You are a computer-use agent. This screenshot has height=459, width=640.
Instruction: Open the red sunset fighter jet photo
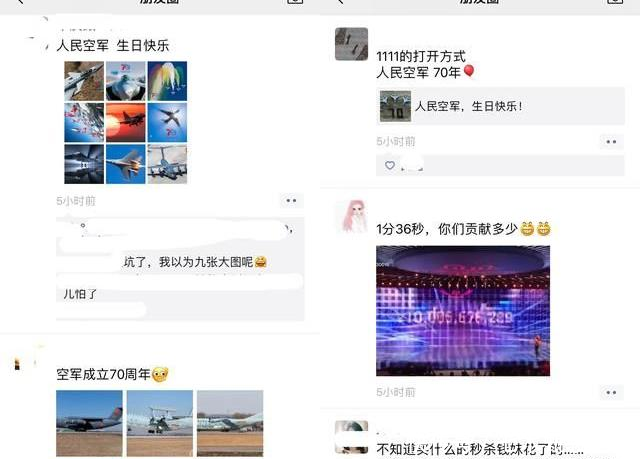point(126,122)
